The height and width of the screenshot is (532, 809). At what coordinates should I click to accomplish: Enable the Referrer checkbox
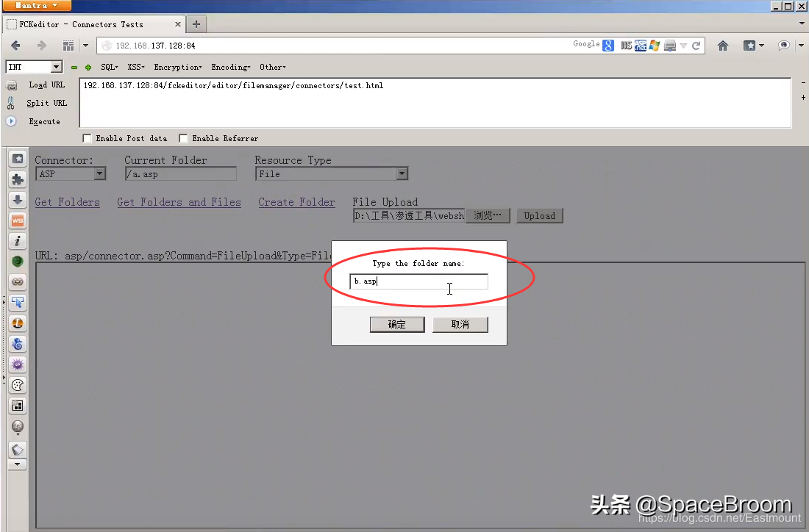[183, 138]
